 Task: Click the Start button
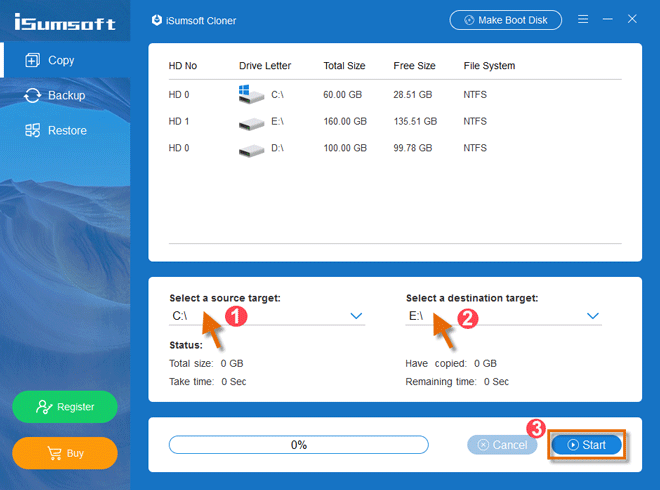[x=586, y=445]
